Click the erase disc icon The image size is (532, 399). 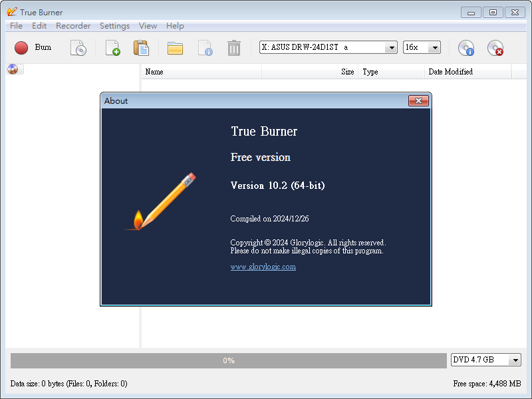[495, 48]
